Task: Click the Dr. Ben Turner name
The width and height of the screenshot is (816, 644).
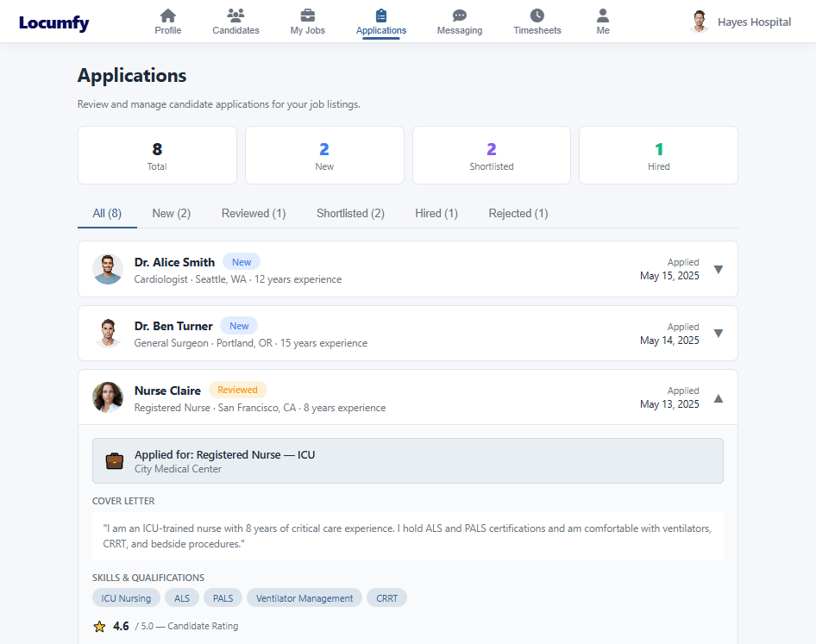Action: coord(173,326)
